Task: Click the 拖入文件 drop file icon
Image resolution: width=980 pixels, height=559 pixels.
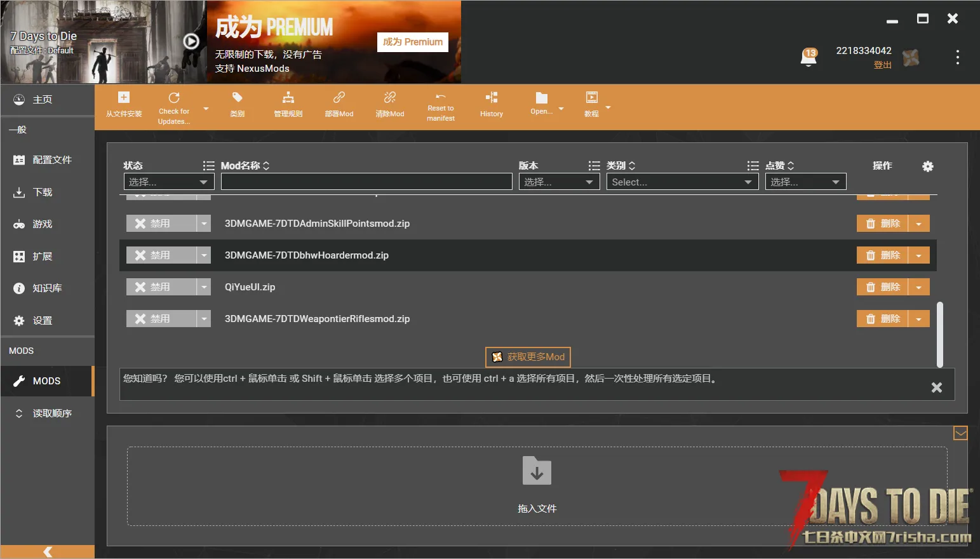Action: click(x=537, y=471)
